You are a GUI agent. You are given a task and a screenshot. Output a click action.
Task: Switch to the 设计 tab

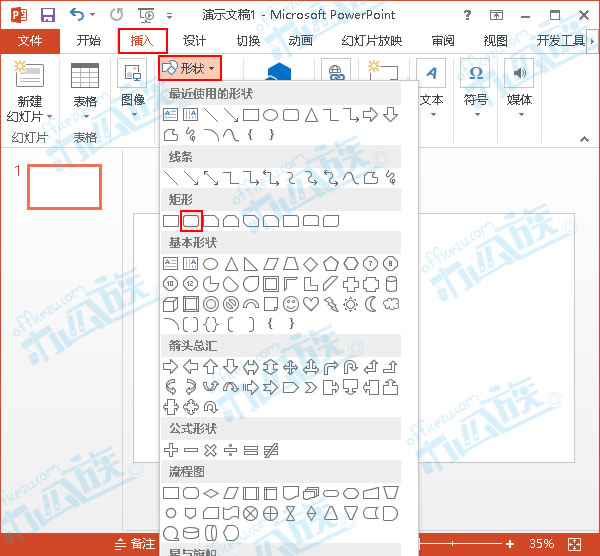194,41
